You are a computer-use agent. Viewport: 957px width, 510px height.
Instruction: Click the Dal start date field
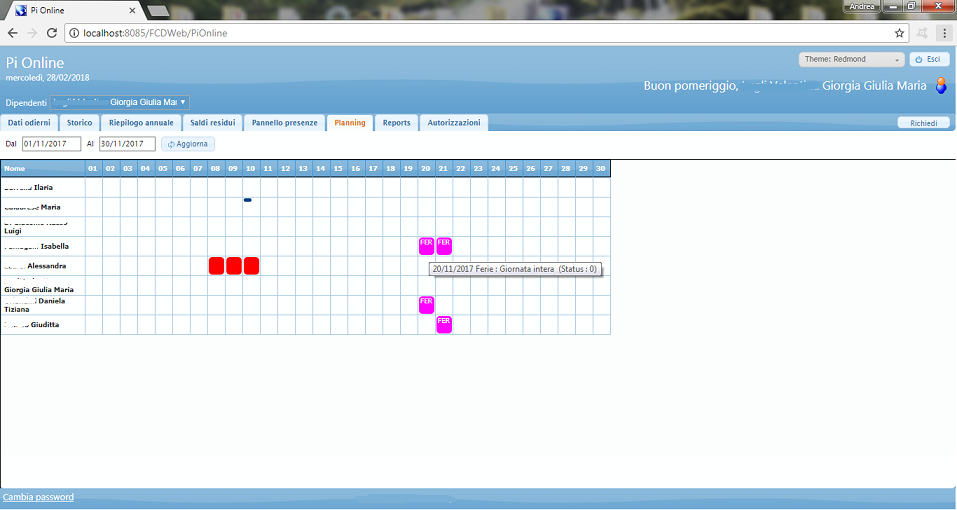pyautogui.click(x=51, y=144)
